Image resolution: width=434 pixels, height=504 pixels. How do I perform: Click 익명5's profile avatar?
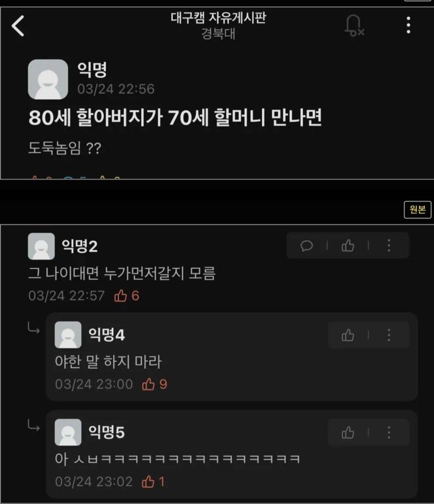(x=68, y=432)
